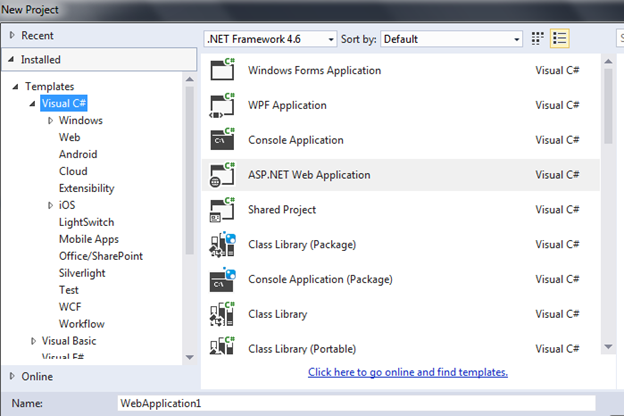
Task: Expand the Visual Basic node arrow
Action: [33, 341]
